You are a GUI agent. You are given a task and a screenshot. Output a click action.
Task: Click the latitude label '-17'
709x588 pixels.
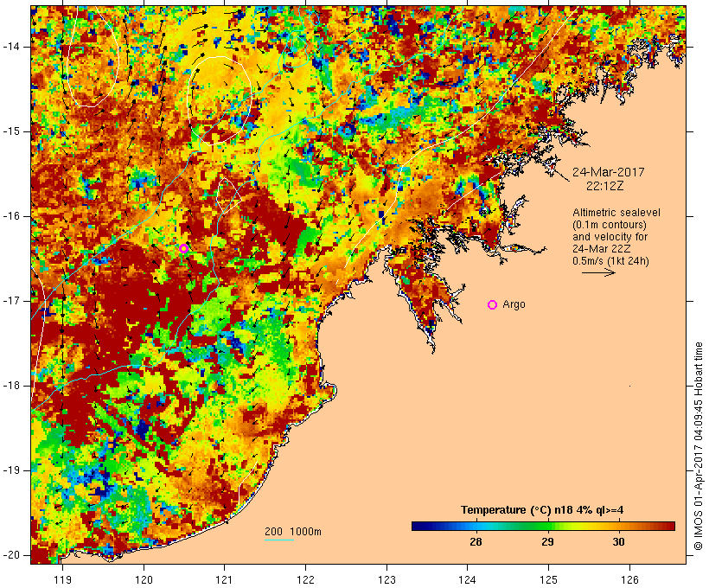[x=10, y=301]
